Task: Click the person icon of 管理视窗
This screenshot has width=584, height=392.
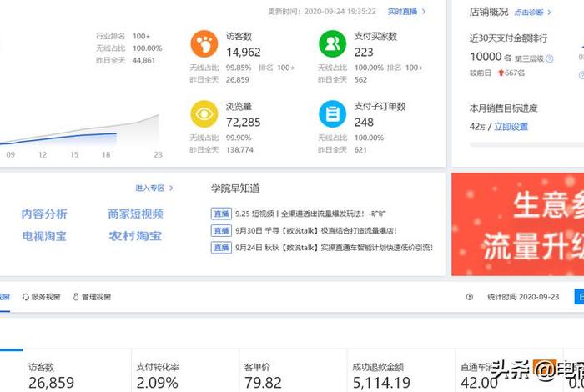Action: (x=76, y=297)
